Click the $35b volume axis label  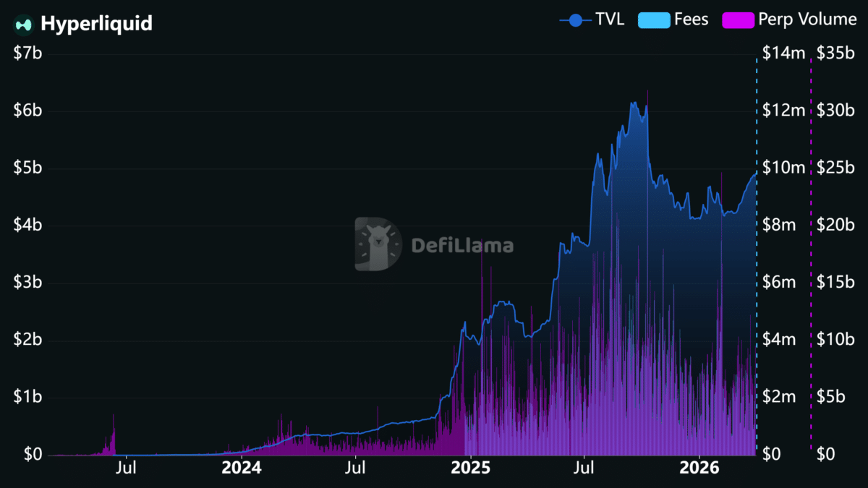[x=835, y=53]
